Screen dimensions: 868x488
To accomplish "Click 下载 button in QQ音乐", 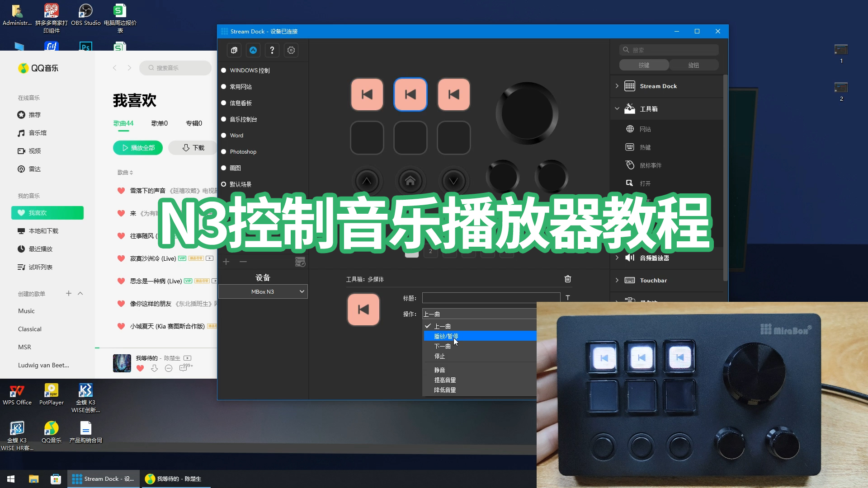I will pyautogui.click(x=193, y=148).
